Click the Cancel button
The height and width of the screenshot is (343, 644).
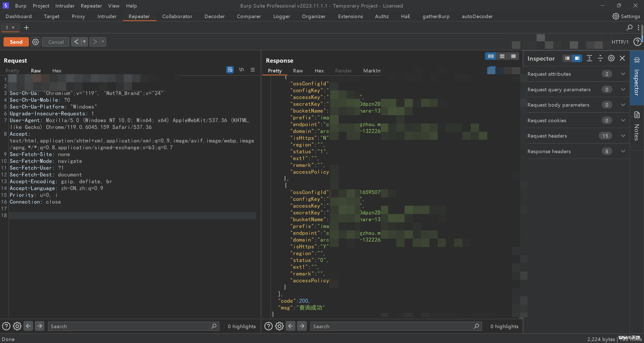56,42
